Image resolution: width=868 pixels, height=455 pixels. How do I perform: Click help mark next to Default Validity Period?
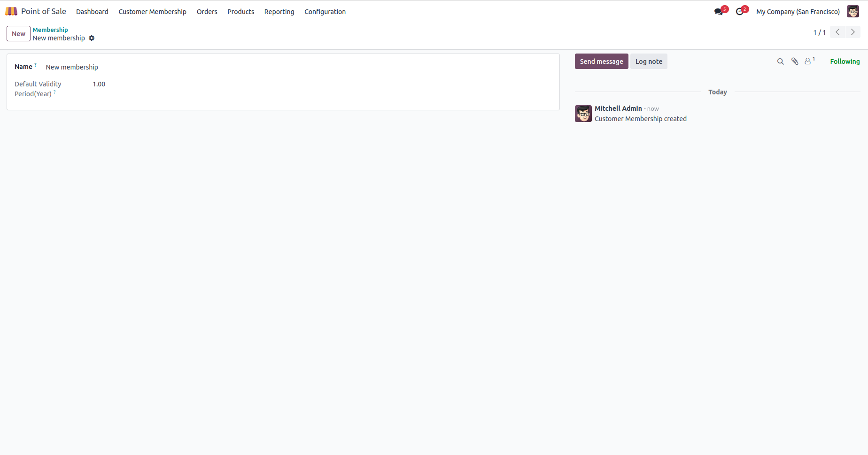pos(54,92)
